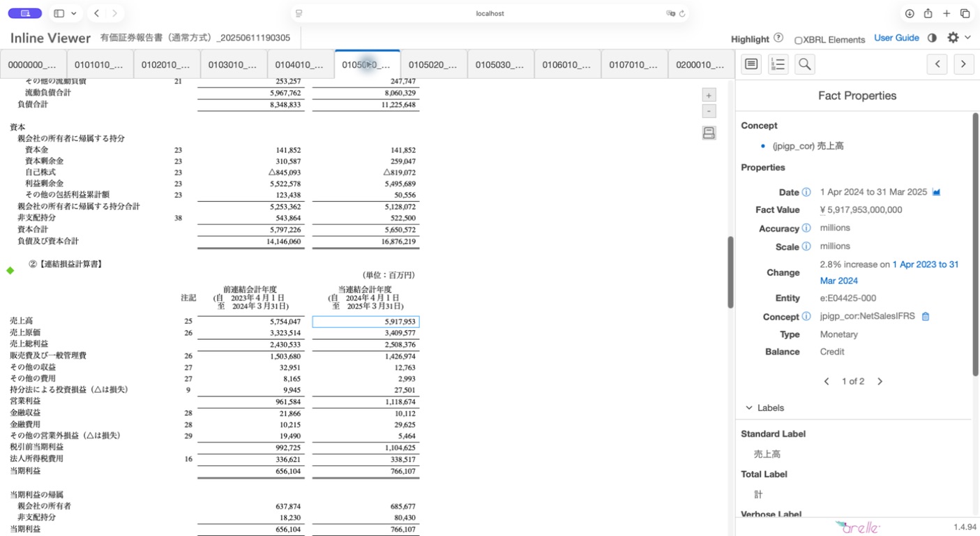
Task: Switch to the 0107010_ document tab
Action: tap(635, 64)
